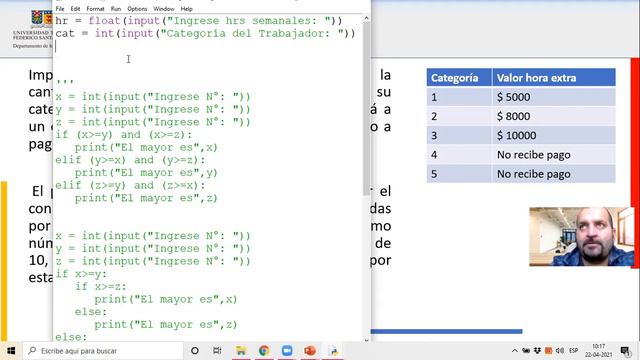Viewport: 640px width, 360px height.
Task: Open the Edit menu in IDLE
Action: pos(75,9)
